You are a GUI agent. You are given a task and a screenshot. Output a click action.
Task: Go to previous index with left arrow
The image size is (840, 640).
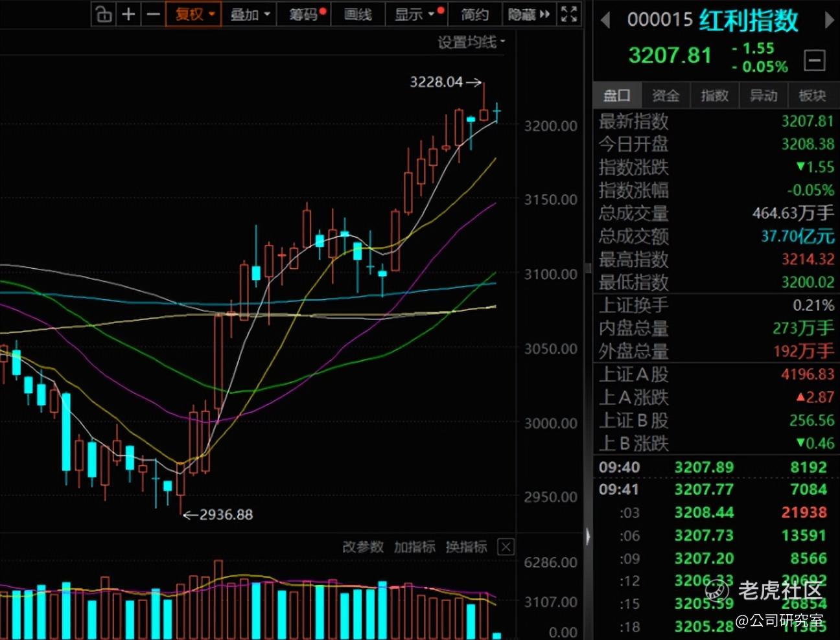tap(606, 21)
